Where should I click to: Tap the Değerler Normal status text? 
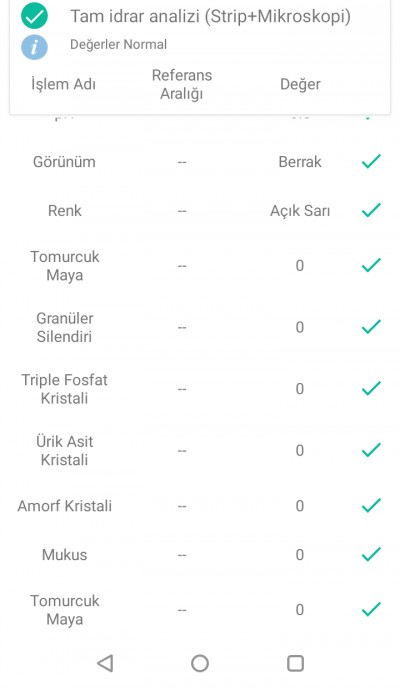coord(118,44)
